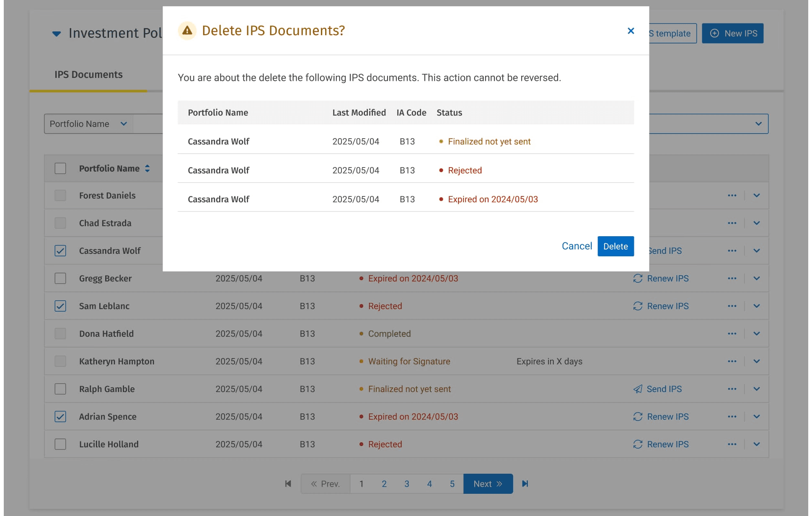Check Gregg Becker checkbox
The height and width of the screenshot is (516, 812).
60,279
